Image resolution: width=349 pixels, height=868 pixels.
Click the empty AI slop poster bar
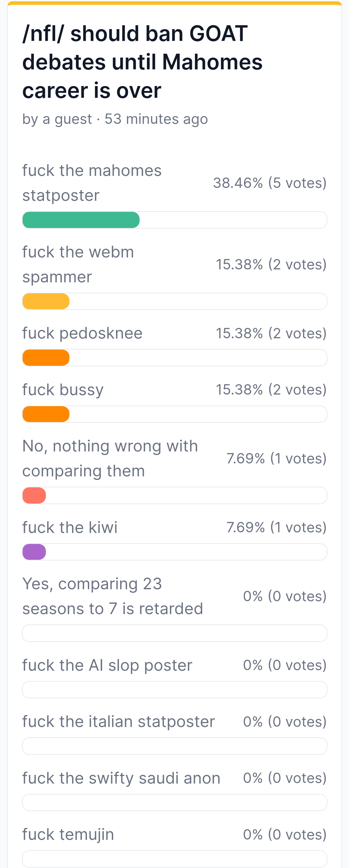(174, 689)
